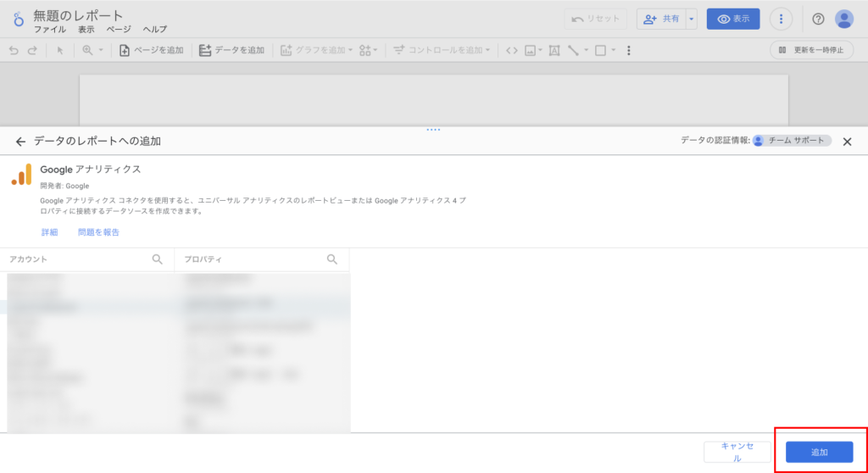This screenshot has height=473, width=868.
Task: Open toolbar overflow three-dot menu
Action: [628, 50]
